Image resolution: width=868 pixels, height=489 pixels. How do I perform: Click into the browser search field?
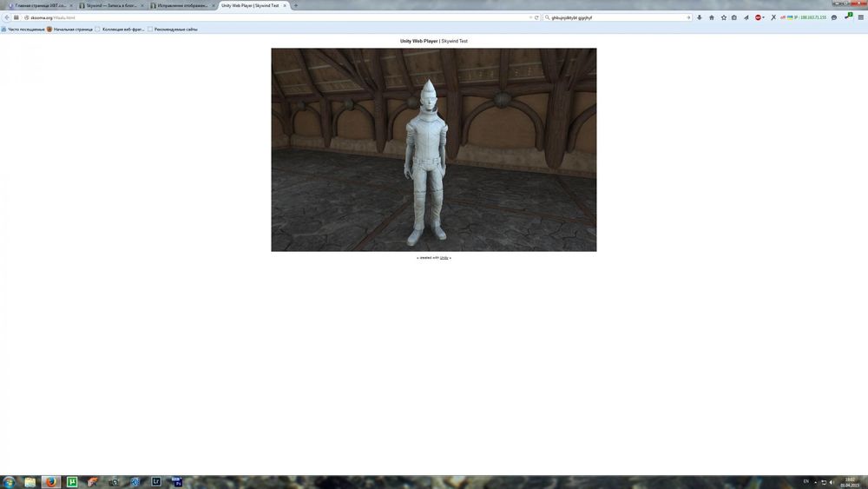pyautogui.click(x=617, y=17)
